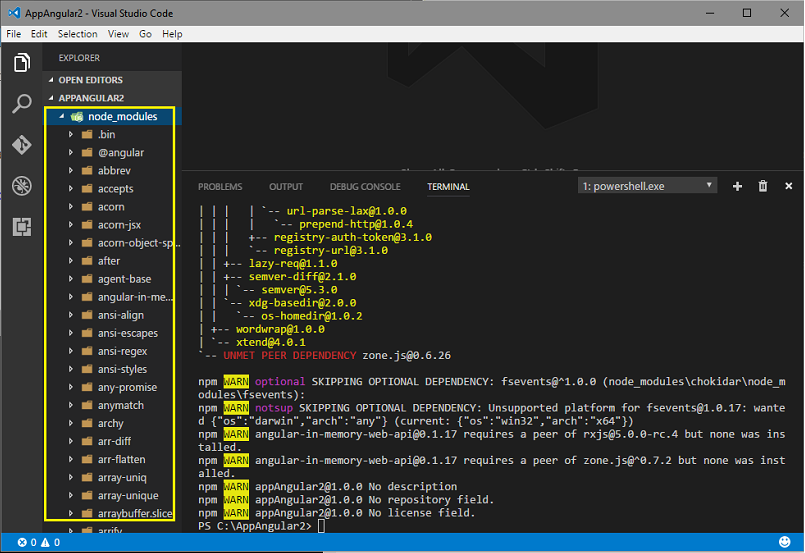Expand the acorn-jsx folder arrow

71,225
